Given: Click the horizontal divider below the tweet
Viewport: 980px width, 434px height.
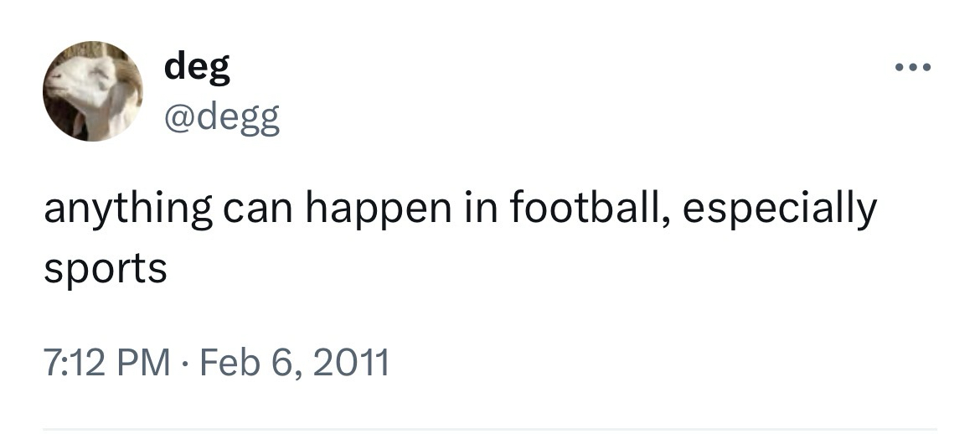Looking at the screenshot, I should (x=490, y=429).
